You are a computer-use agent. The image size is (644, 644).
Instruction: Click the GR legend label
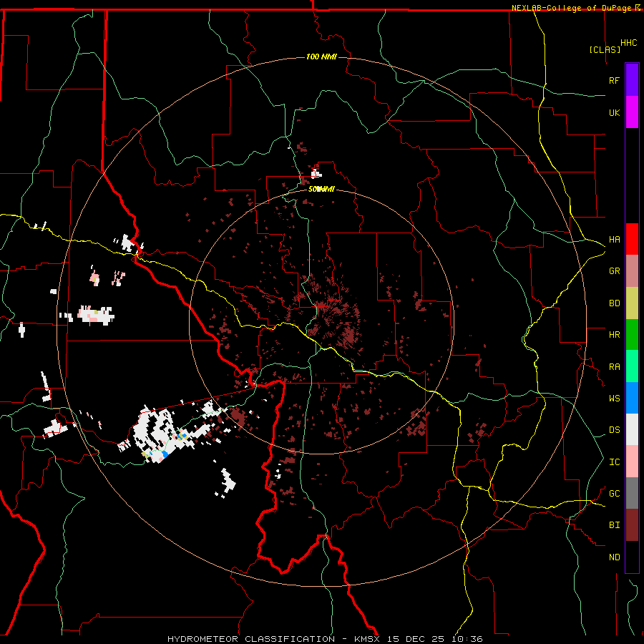(614, 271)
